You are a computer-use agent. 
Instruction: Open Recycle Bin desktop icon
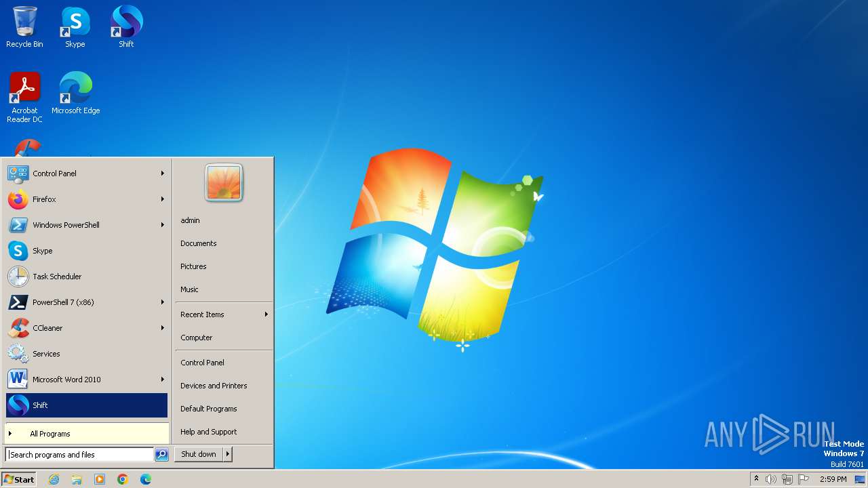tap(24, 27)
